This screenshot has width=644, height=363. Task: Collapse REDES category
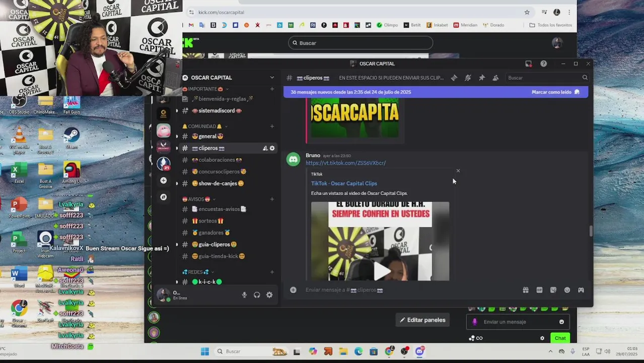198,272
